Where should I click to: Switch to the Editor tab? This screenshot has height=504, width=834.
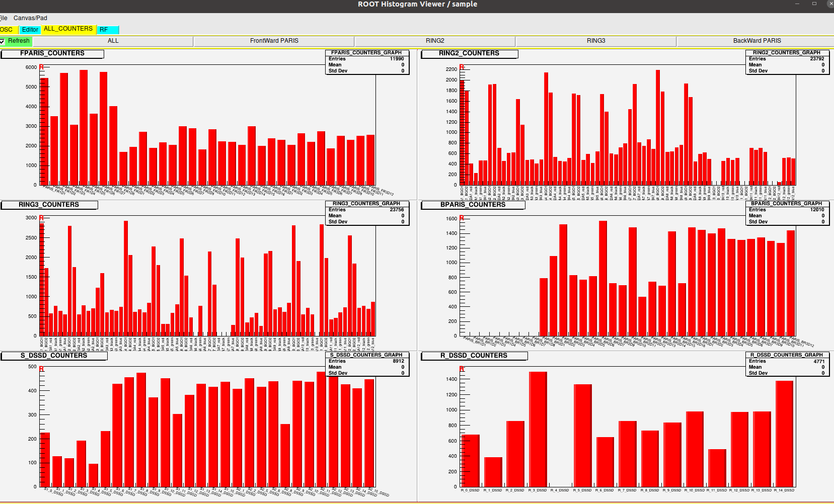point(30,30)
